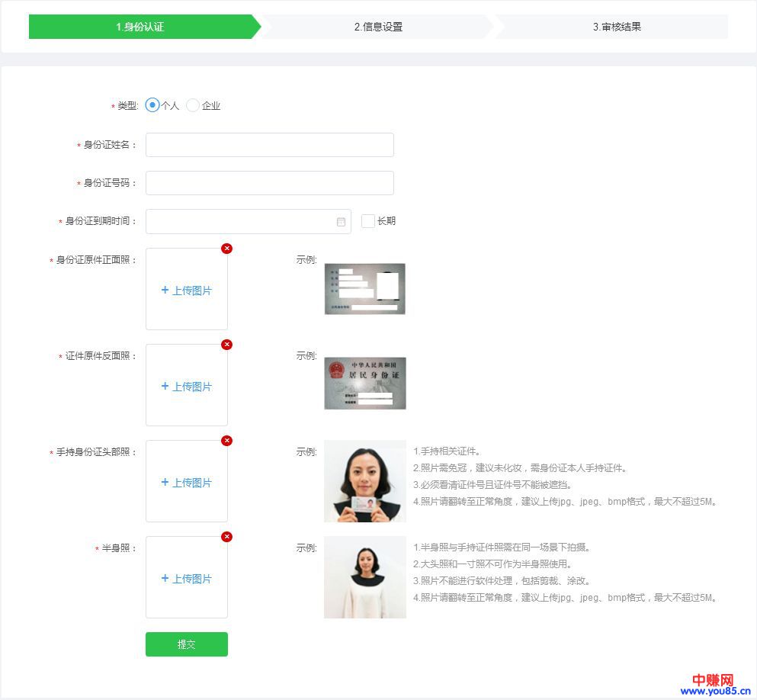Screen dimensions: 757x700
Task: Upload image for 身份证原件正面照
Action: (187, 290)
